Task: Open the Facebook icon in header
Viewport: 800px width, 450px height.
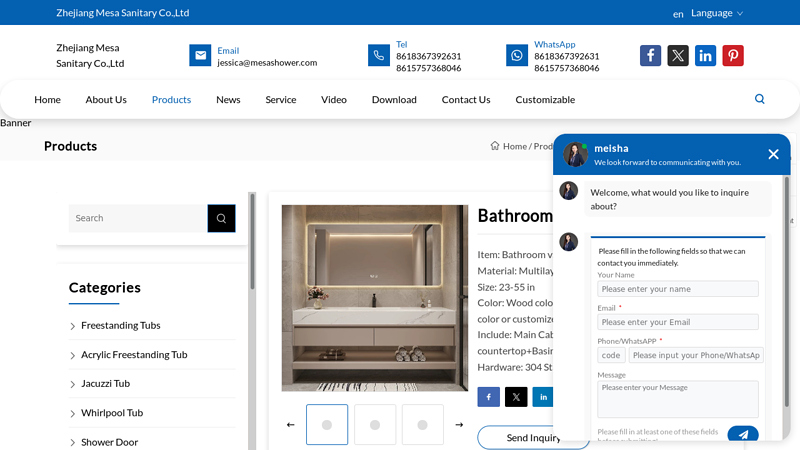Action: point(650,56)
